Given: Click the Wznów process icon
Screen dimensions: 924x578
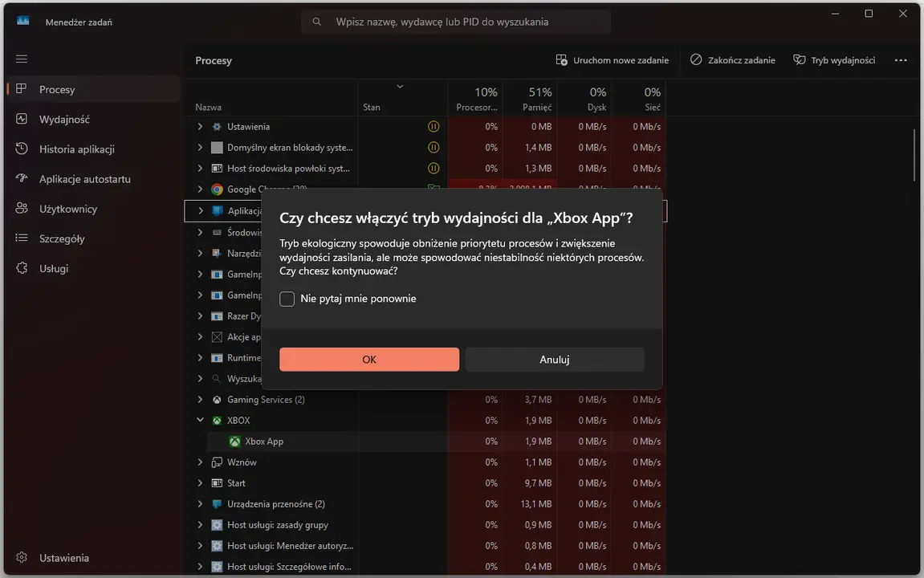Looking at the screenshot, I should point(217,462).
